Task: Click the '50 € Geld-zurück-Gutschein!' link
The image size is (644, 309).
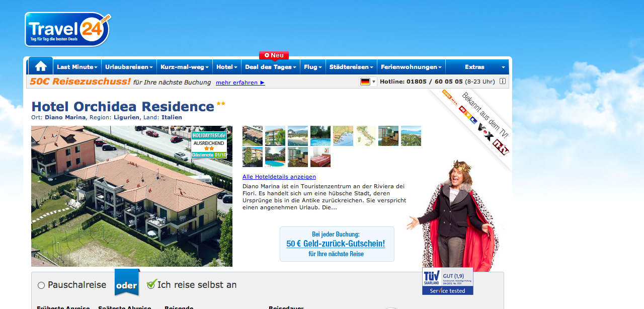Action: coord(336,244)
